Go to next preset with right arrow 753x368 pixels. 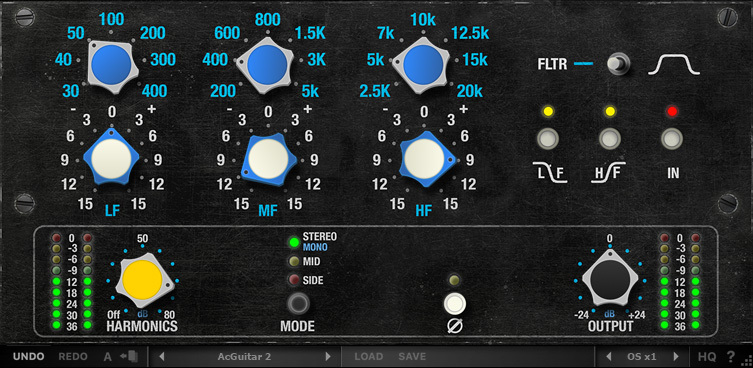coord(328,356)
